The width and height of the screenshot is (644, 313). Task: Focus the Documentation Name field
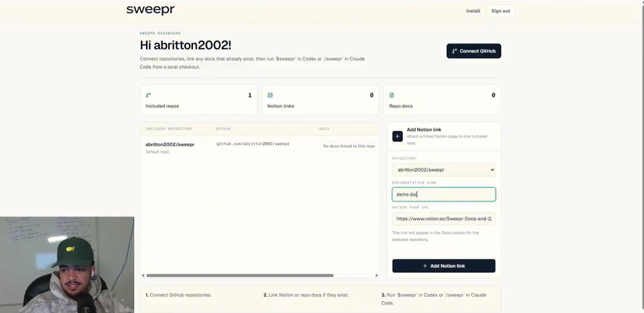pos(444,194)
